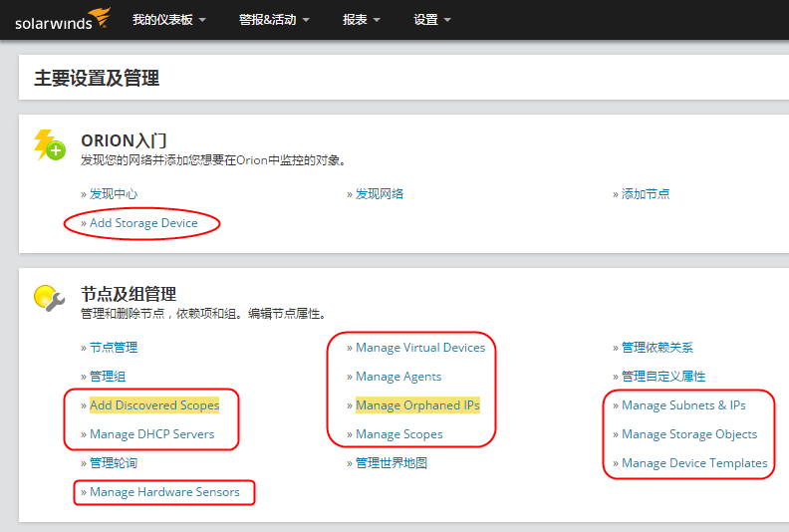Open Manage Virtual Devices link
Screen dimensions: 789x532
pyautogui.click(x=420, y=348)
